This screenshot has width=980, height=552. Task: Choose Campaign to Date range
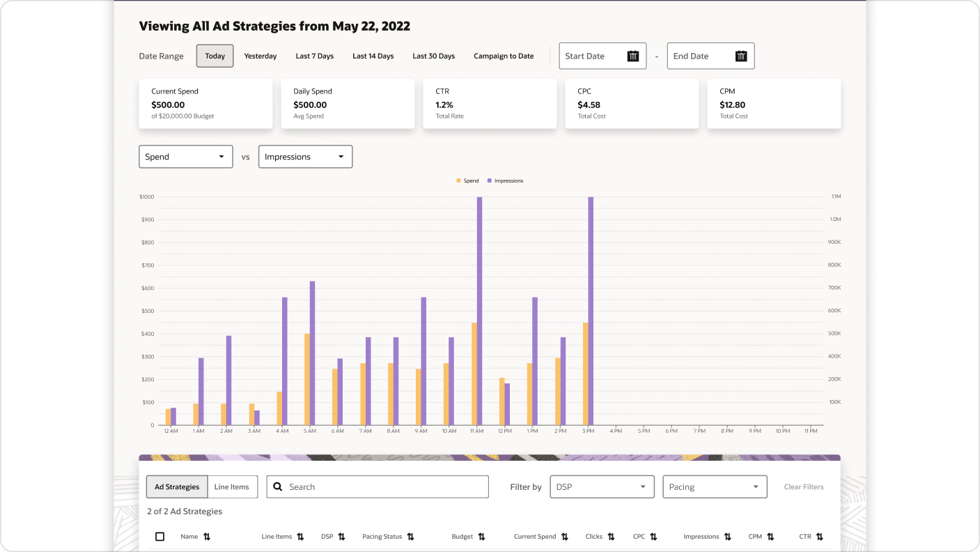(x=504, y=56)
